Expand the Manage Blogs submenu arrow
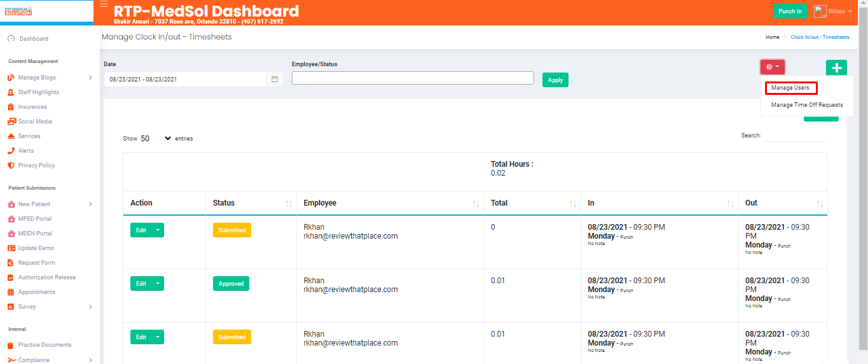This screenshot has height=364, width=868. click(x=90, y=78)
